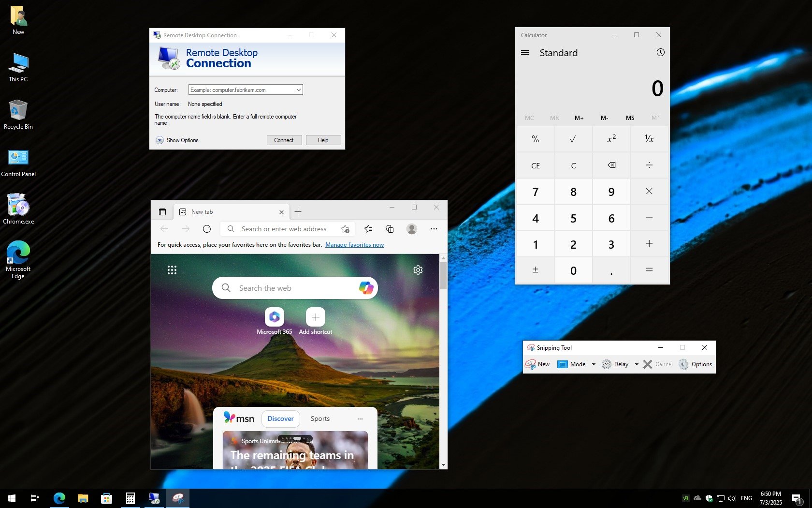The width and height of the screenshot is (812, 508).
Task: Open Snipping Tool Options
Action: click(696, 364)
